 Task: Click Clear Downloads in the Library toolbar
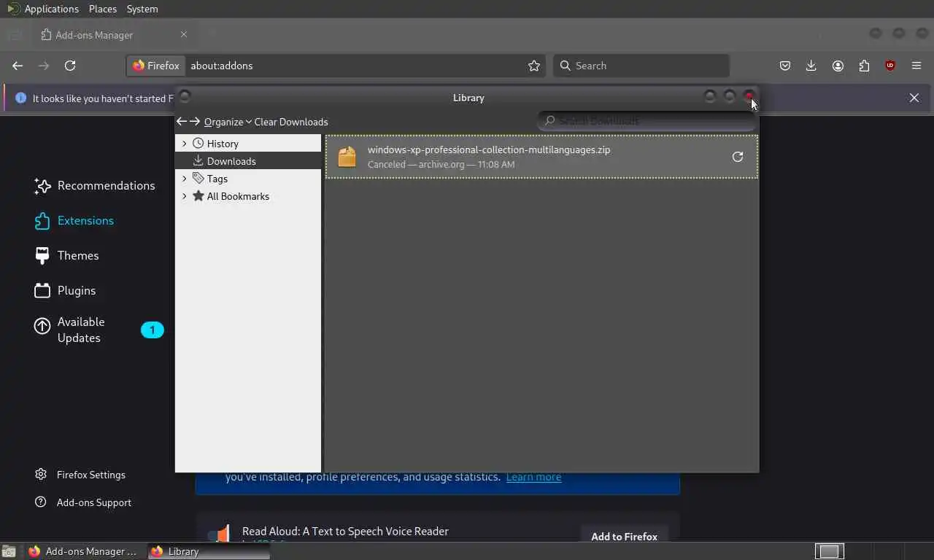tap(291, 122)
